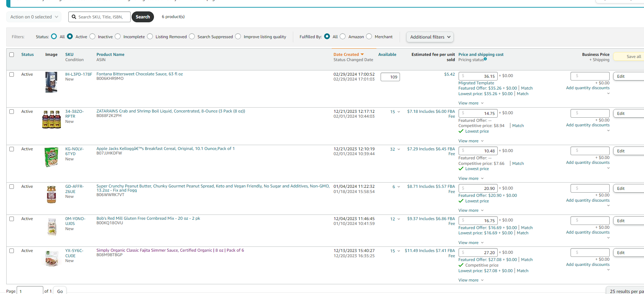Select the All status radio button
This screenshot has height=294, width=644.
pos(54,36)
